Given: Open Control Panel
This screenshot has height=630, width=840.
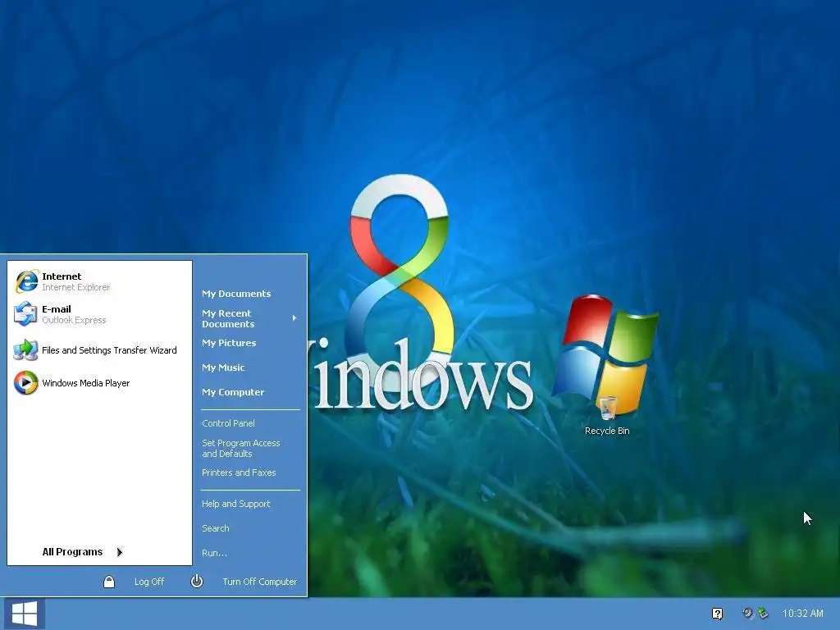Looking at the screenshot, I should pos(228,423).
